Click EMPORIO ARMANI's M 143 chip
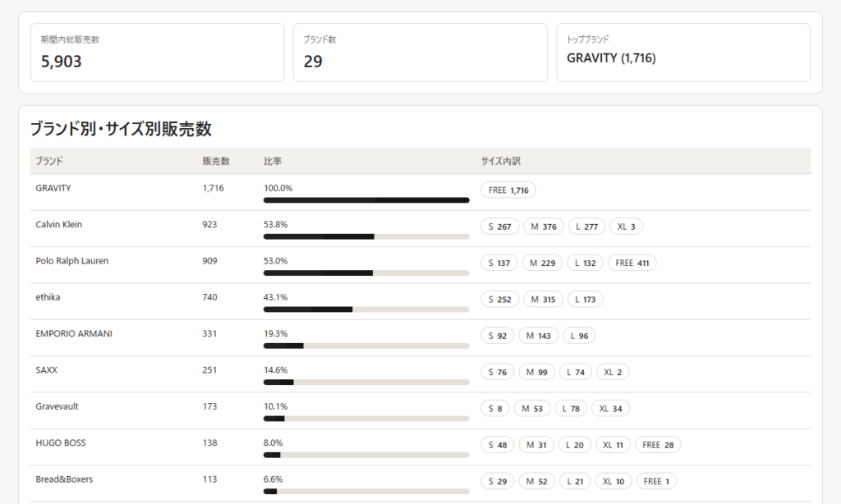This screenshot has width=841, height=504. point(539,337)
